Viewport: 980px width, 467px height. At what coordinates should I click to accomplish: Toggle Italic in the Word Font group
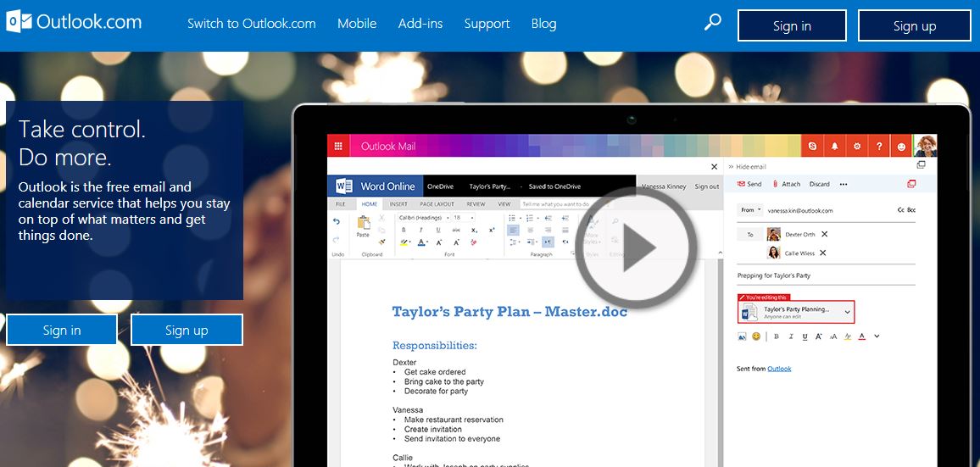(x=421, y=230)
